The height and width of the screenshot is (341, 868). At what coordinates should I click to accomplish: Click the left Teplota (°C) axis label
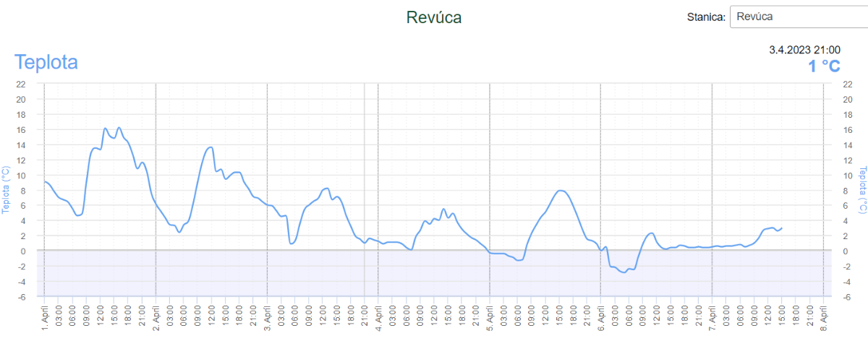click(x=6, y=190)
